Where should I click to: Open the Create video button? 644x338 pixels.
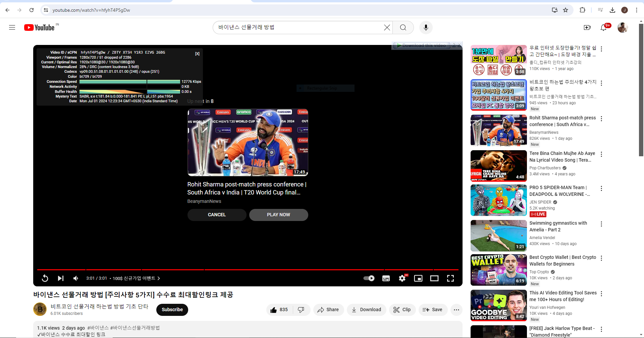click(x=587, y=27)
